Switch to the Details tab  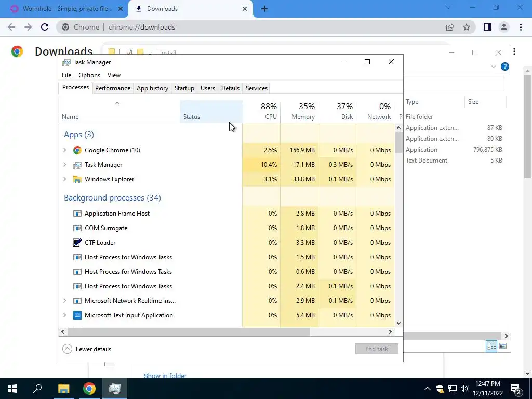(230, 88)
